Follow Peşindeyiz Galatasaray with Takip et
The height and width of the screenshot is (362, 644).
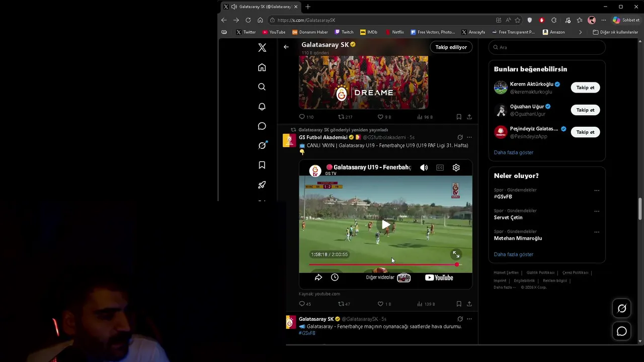(x=585, y=132)
